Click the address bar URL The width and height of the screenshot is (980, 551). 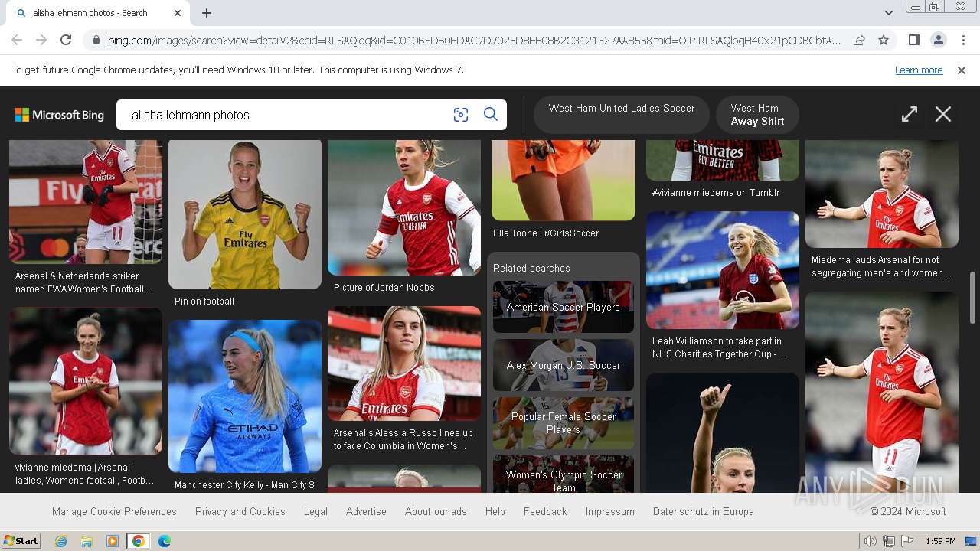click(473, 40)
